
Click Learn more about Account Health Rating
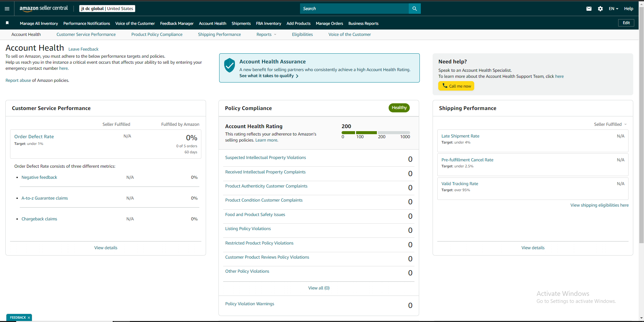266,140
